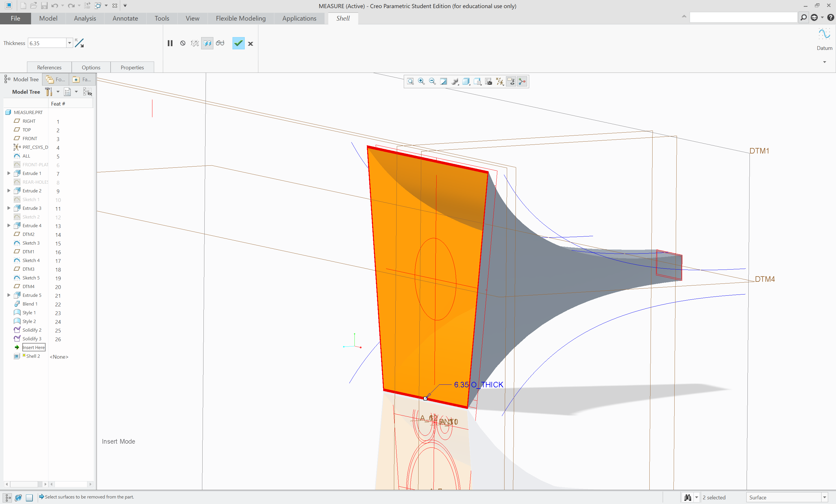Click the Repaint screen icon

444,82
